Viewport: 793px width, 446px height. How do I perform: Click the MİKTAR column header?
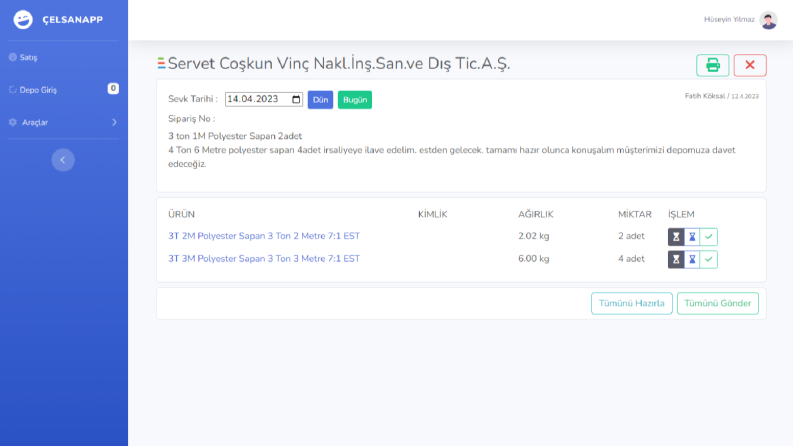click(635, 214)
